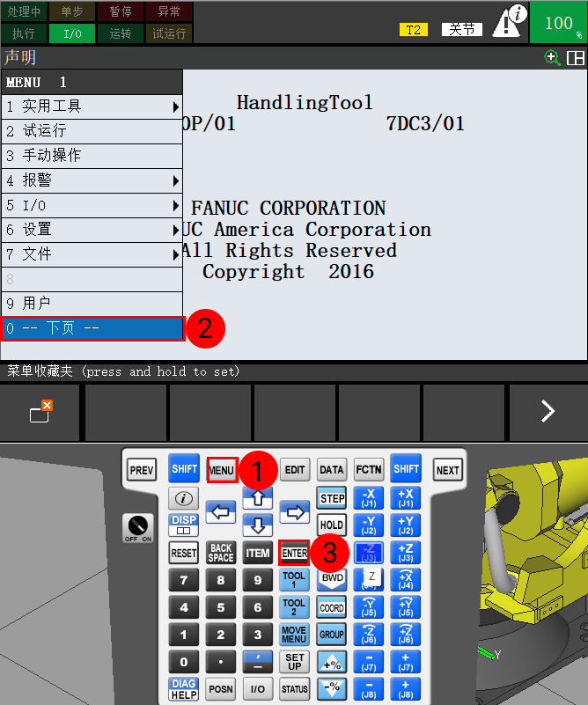
Task: Click the alarm warning info icon
Action: [510, 21]
